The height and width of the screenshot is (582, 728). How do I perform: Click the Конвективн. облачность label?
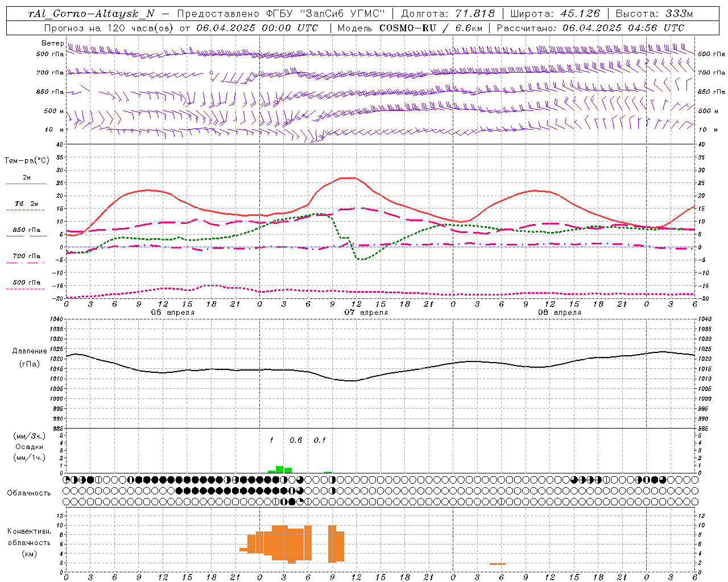point(29,537)
